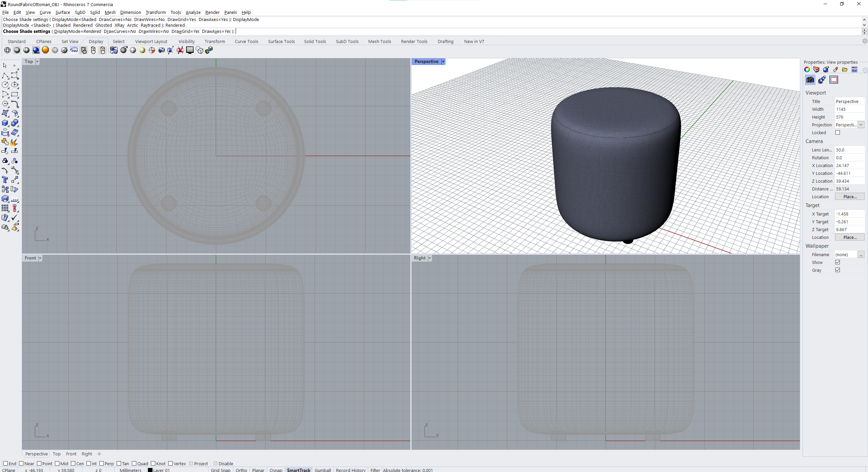
Task: Expand the Projection combo box
Action: tap(861, 125)
